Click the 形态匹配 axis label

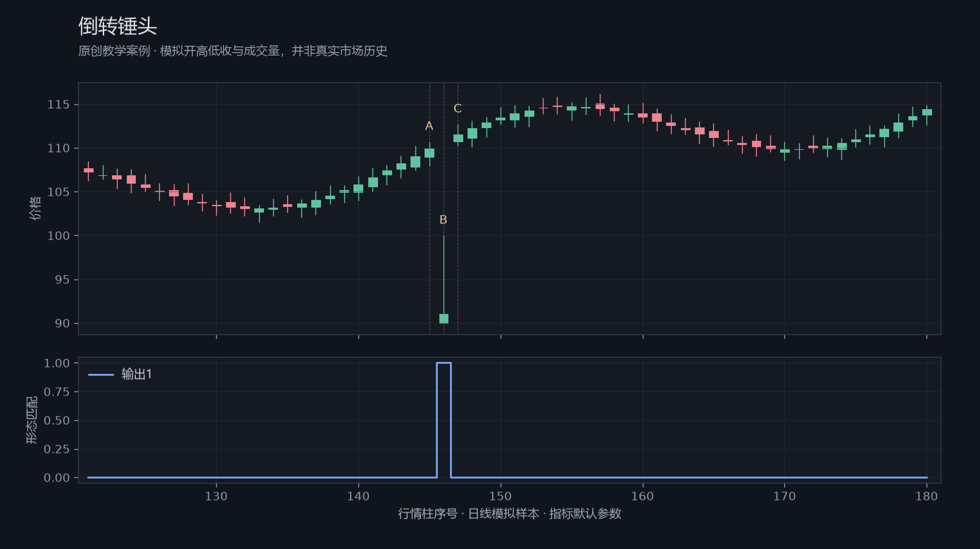[32, 419]
